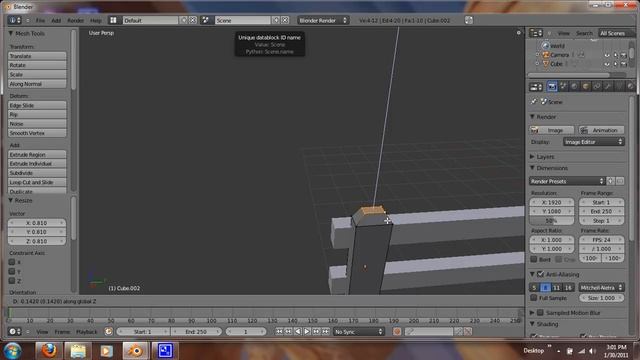Open the No Sync dropdown
640x360 pixels.
tap(359, 331)
